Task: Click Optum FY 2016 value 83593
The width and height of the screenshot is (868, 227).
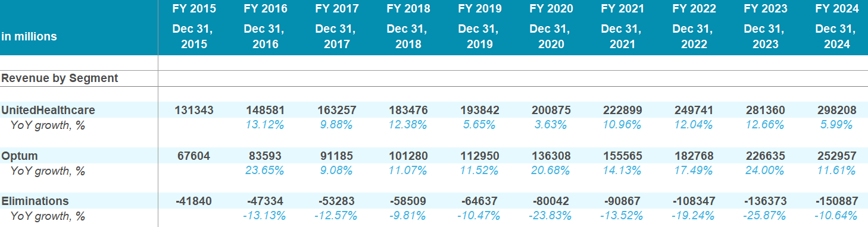Action: [x=266, y=156]
